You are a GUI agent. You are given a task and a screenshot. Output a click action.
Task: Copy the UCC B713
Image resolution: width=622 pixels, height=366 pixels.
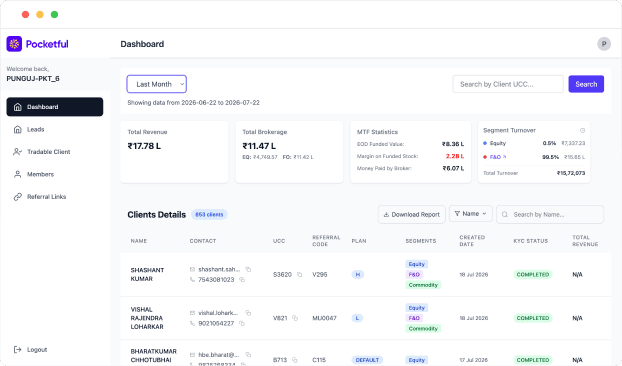pos(294,360)
